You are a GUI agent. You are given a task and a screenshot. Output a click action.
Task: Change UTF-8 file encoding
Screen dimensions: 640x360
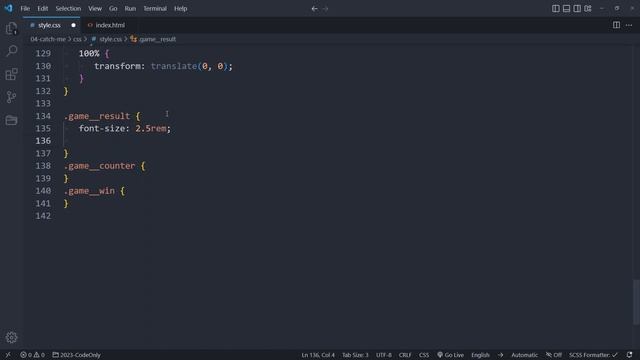(383, 355)
